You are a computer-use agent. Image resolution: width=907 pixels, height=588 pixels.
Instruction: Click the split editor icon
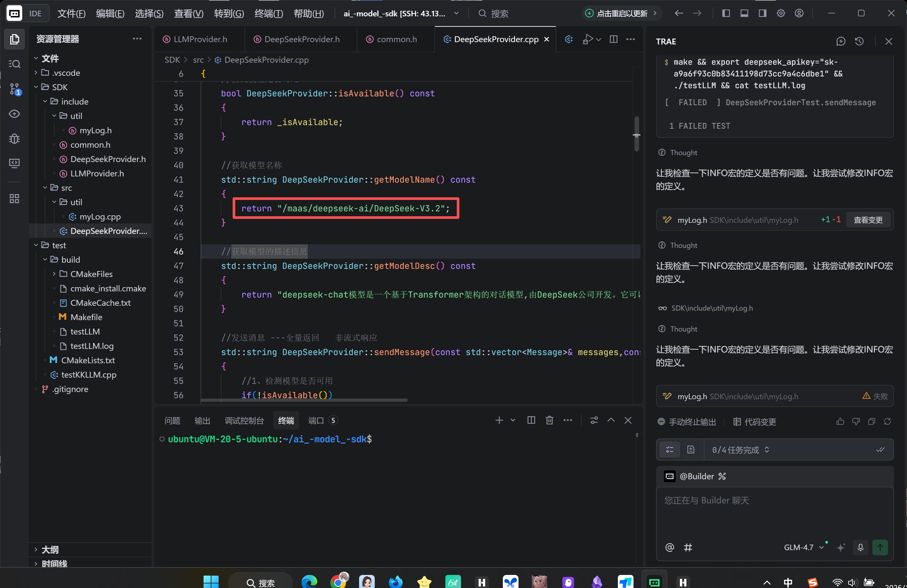614,39
